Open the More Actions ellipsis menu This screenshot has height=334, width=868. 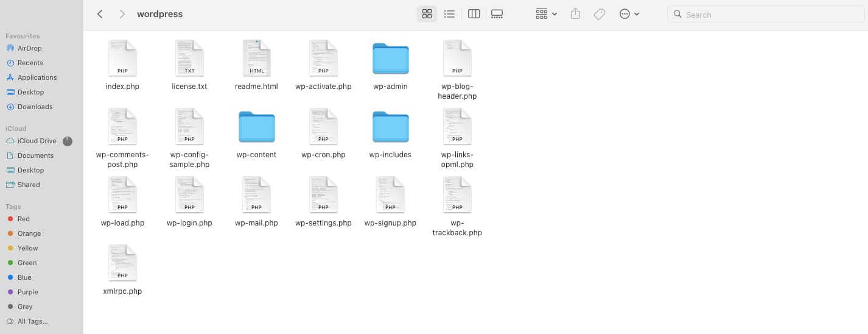pos(629,14)
